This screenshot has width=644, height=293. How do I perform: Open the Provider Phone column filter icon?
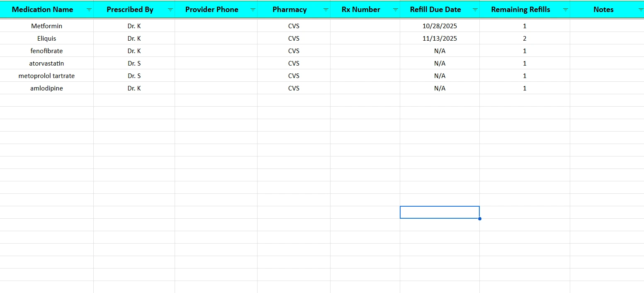coord(253,10)
